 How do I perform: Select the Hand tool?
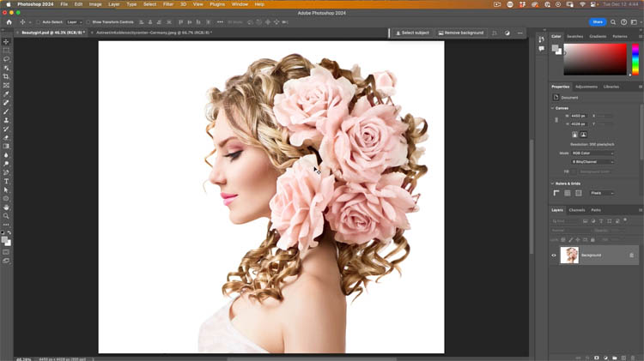(6, 207)
